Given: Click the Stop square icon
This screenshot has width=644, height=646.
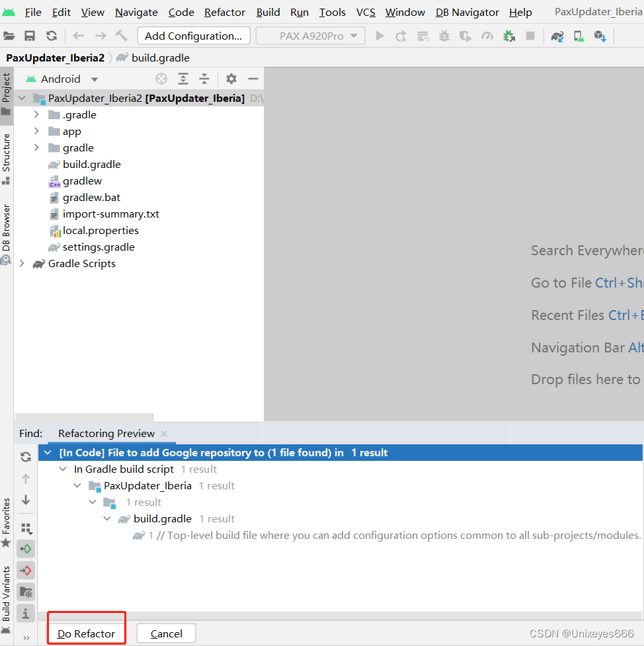Looking at the screenshot, I should [530, 36].
